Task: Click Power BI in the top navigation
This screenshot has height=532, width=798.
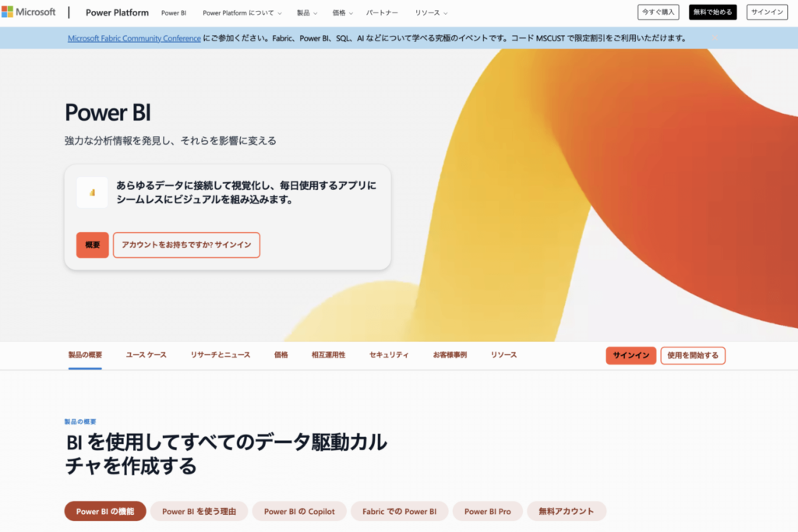Action: [174, 13]
